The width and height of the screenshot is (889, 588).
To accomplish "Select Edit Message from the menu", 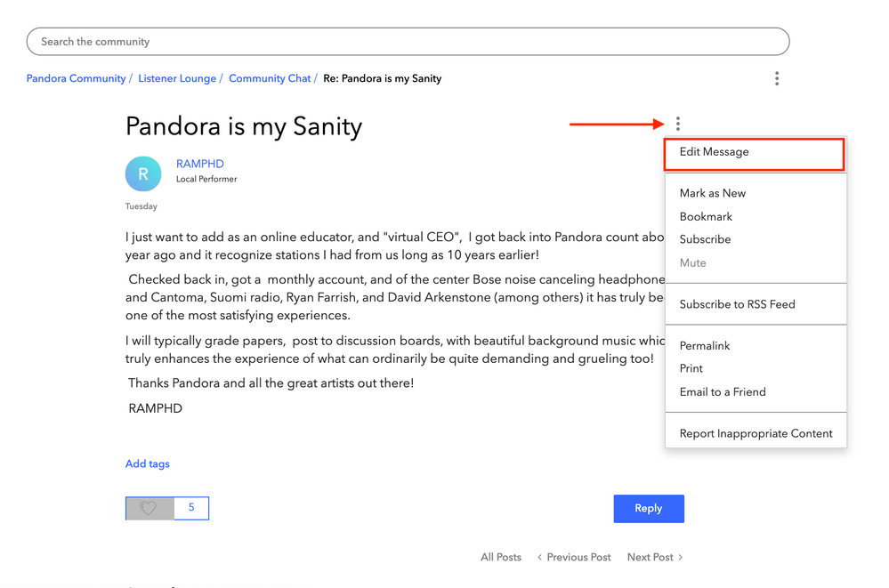I will click(715, 152).
